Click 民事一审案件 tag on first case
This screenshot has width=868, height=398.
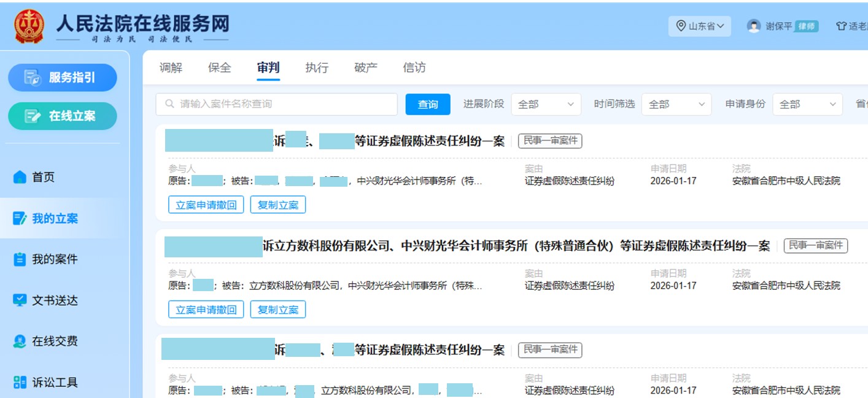[550, 141]
